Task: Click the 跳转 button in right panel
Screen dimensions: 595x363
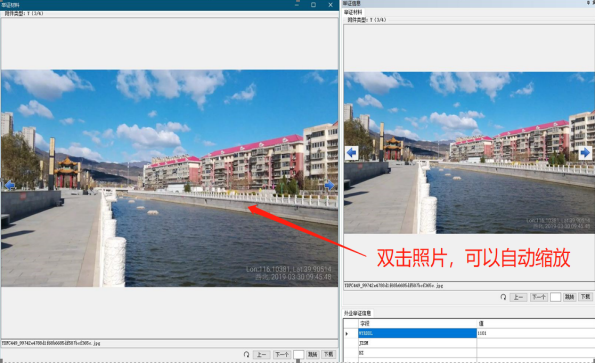Action: pyautogui.click(x=569, y=297)
